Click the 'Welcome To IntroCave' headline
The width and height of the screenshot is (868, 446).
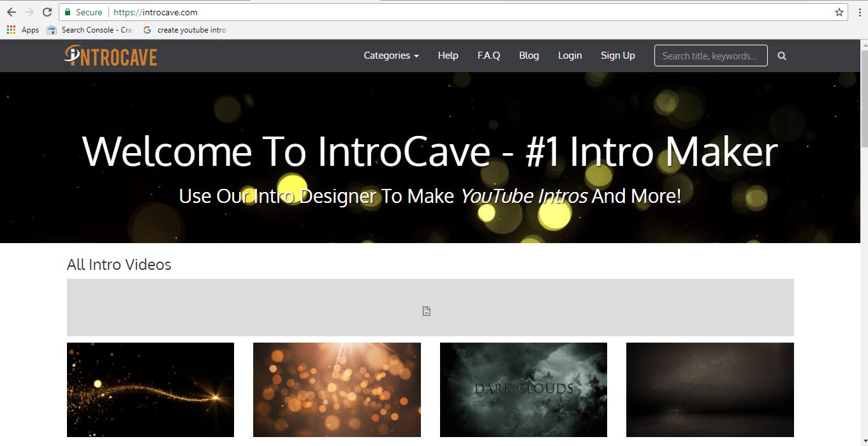coord(430,152)
